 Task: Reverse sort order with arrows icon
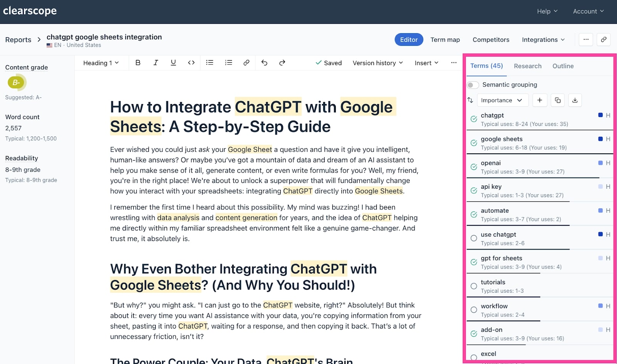(x=470, y=100)
